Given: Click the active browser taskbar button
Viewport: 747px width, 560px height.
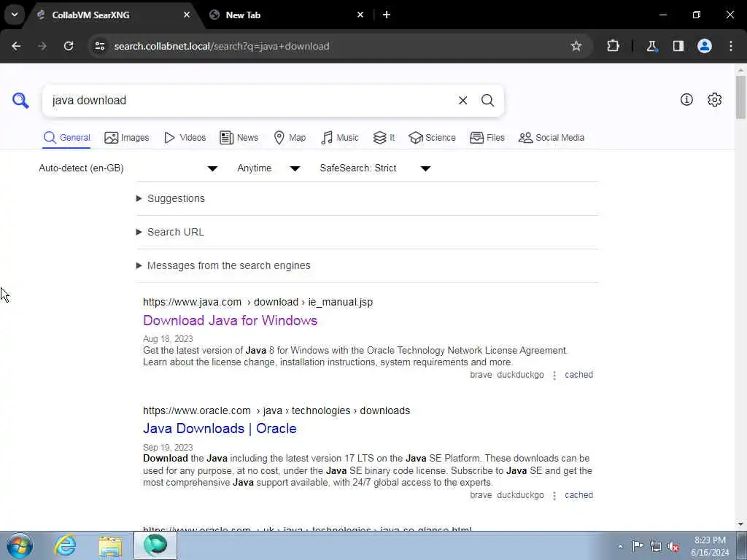Looking at the screenshot, I should [155, 545].
